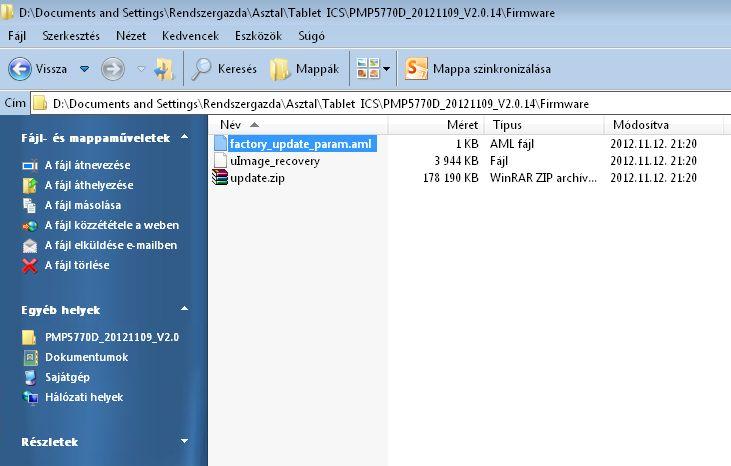Image resolution: width=731 pixels, height=466 pixels.
Task: Click the uImage_recovery file name
Action: tap(275, 161)
